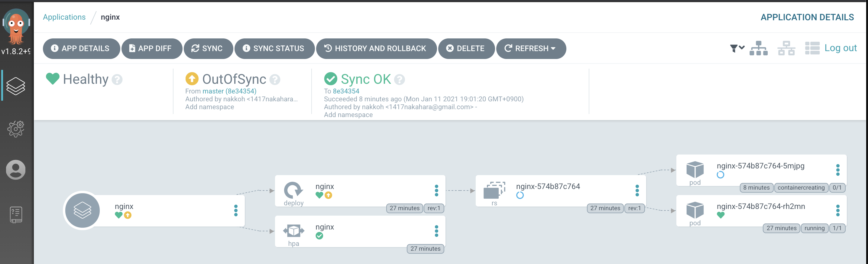The width and height of the screenshot is (868, 264).
Task: Open HISTORY AND ROLLBACK
Action: click(x=376, y=49)
